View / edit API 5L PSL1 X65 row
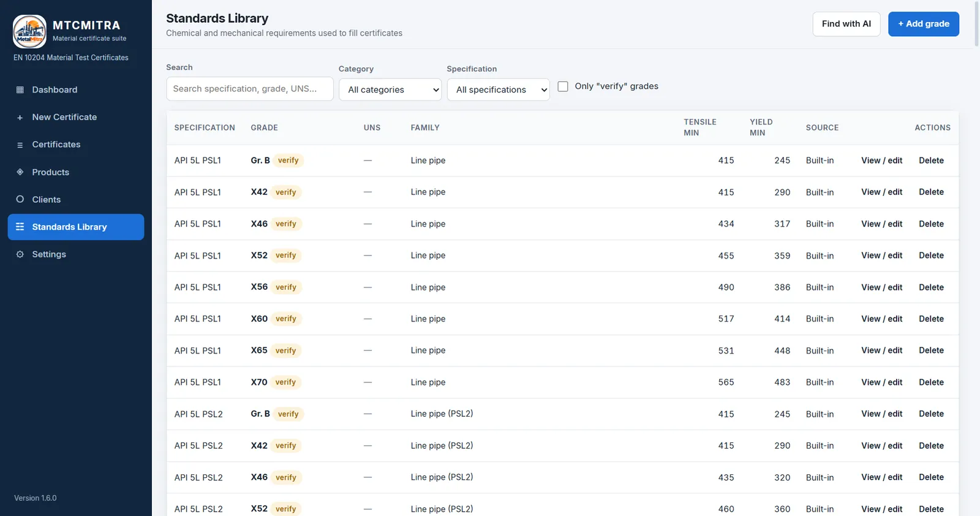 tap(881, 351)
